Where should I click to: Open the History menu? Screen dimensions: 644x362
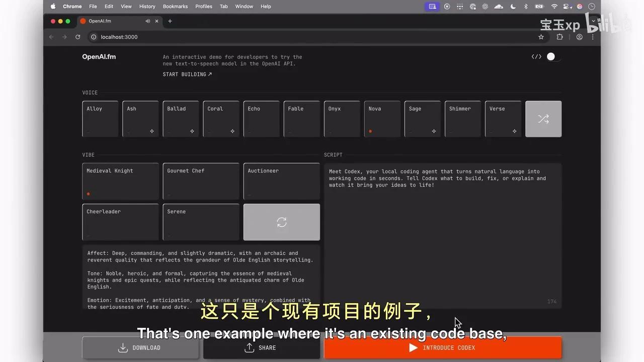tap(147, 7)
